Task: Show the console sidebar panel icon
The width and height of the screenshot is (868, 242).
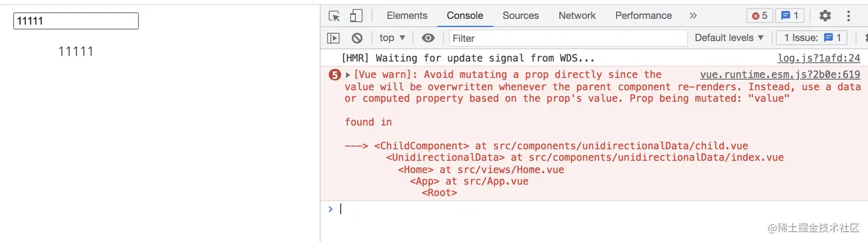Action: pyautogui.click(x=333, y=38)
